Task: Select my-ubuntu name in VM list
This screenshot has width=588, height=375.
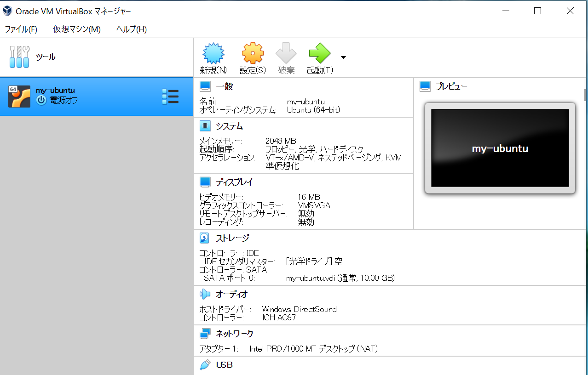Action: click(x=55, y=91)
